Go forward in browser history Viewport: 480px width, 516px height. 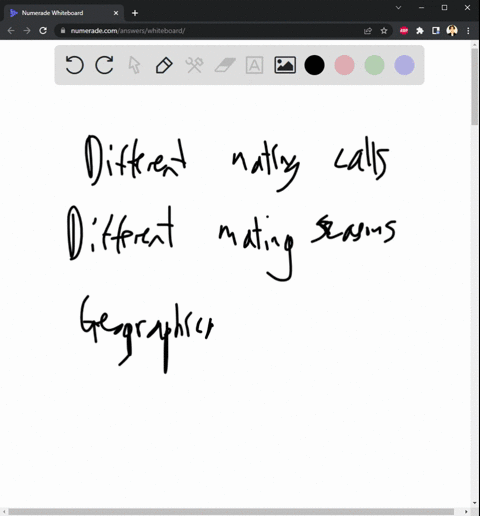(27, 31)
